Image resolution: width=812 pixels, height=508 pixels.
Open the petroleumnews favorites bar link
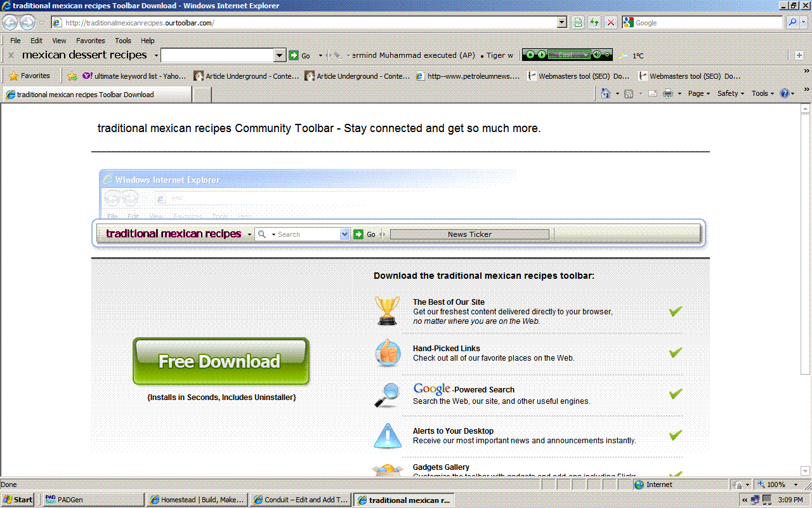pos(468,76)
